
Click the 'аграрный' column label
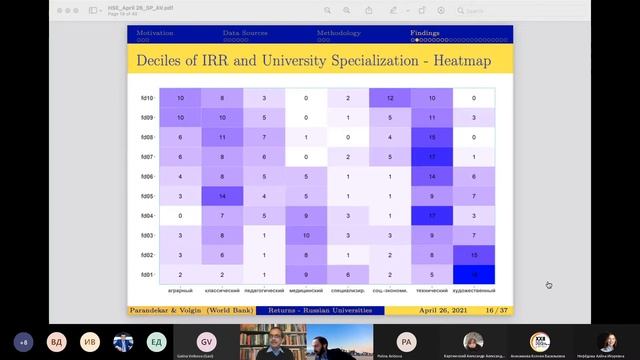180,291
